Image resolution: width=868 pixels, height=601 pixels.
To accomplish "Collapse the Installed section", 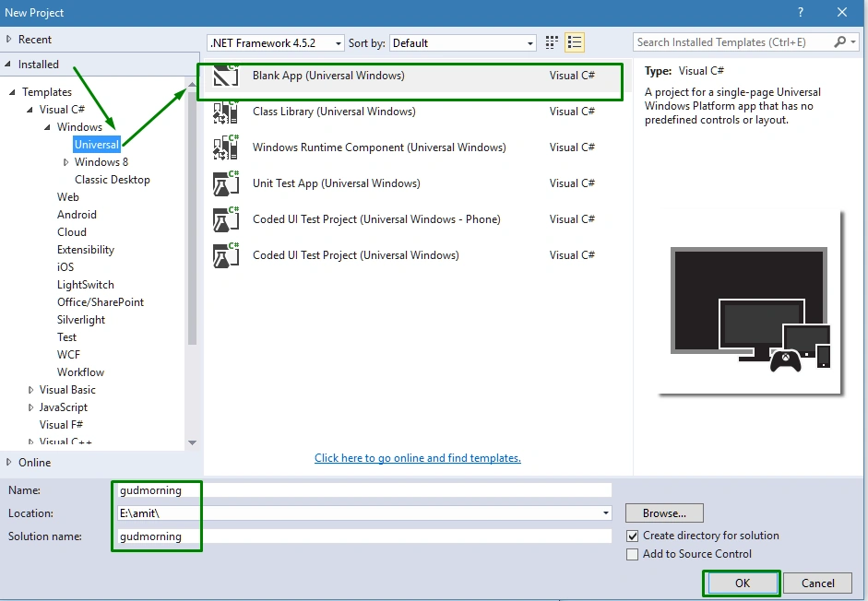I will (7, 65).
